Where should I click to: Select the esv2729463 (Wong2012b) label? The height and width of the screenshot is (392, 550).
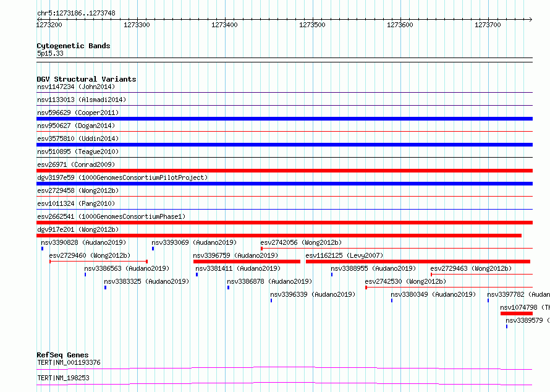(471, 268)
